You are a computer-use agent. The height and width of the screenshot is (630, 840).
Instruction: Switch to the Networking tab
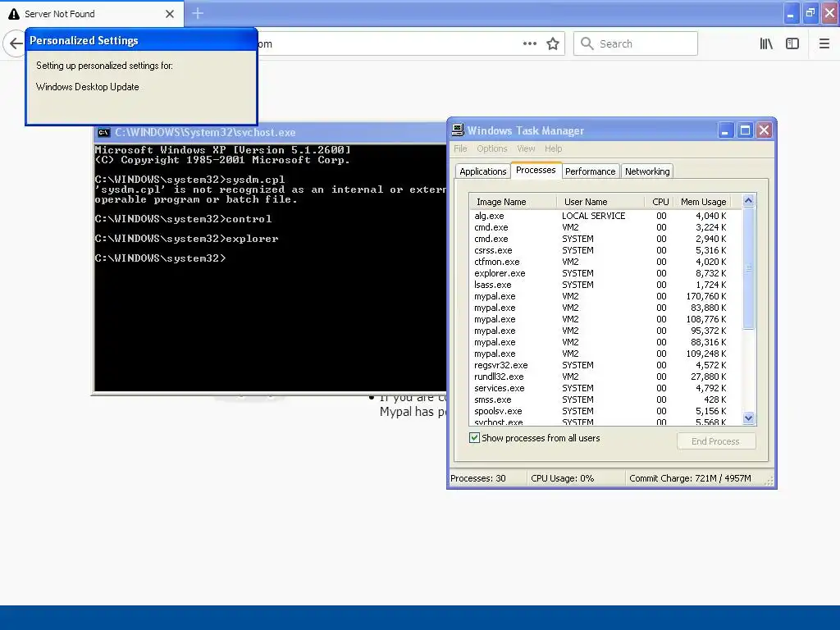point(647,171)
